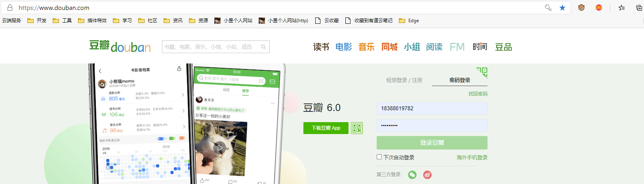This screenshot has height=184, width=644.
Task: Open the 云端服务 bookmark
Action: (11, 21)
